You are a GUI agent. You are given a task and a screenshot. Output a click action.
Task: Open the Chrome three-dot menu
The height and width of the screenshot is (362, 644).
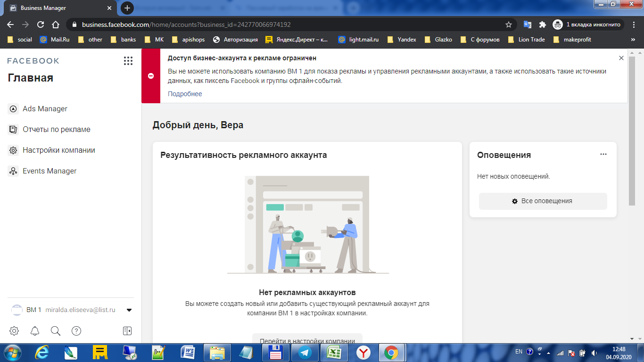click(634, 25)
